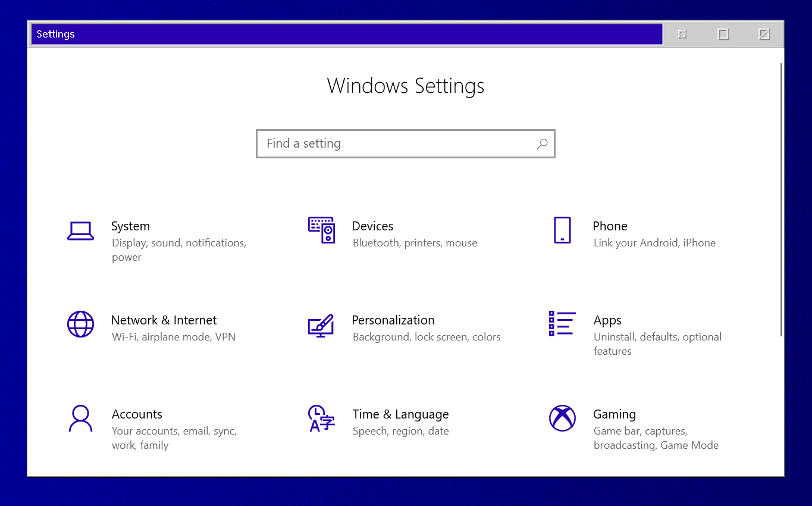812x506 pixels.
Task: Open System settings via the laptop icon
Action: (x=80, y=231)
